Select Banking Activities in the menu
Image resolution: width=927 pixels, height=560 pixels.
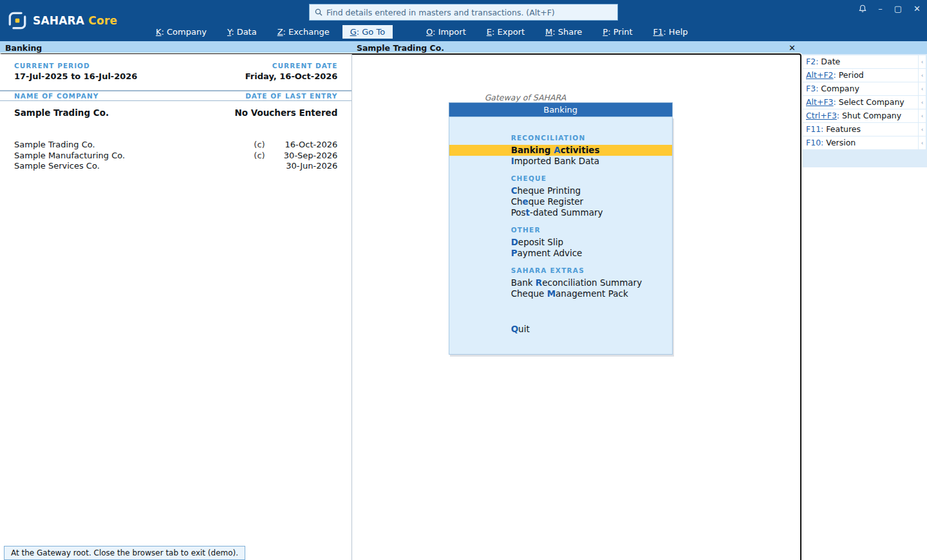tap(561, 150)
